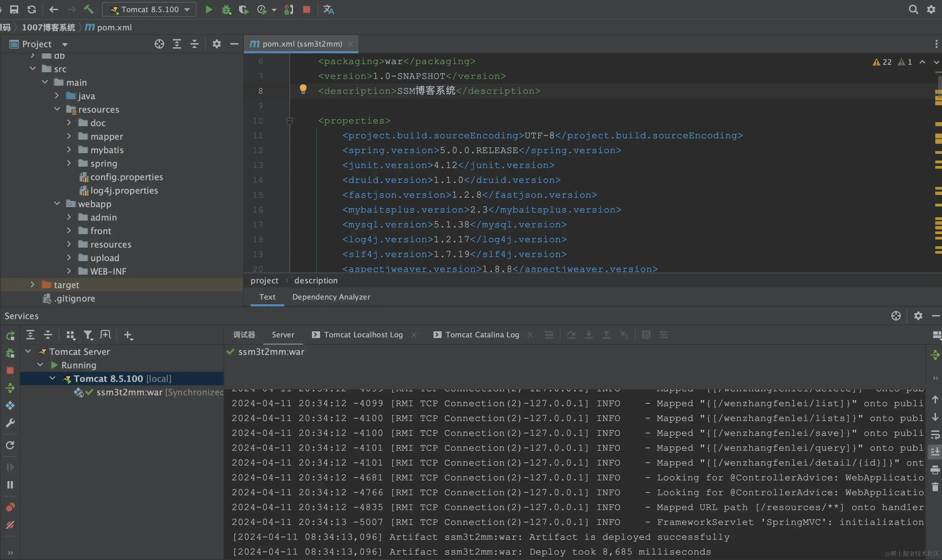Expand the java folder
This screenshot has height=560, width=942.
tap(57, 95)
